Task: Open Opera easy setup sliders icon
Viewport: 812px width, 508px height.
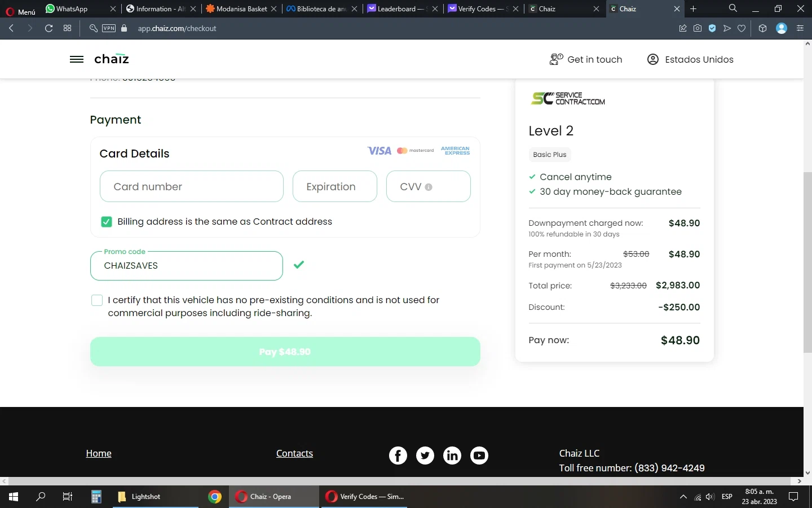Action: coord(800,28)
